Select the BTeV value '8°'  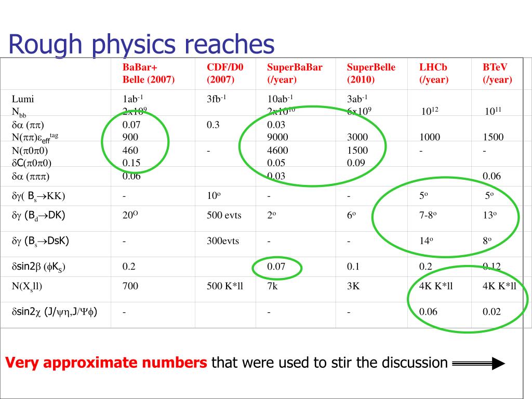(487, 241)
